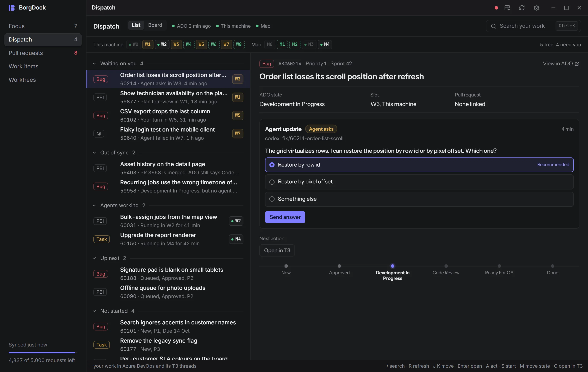The height and width of the screenshot is (372, 588).
Task: Collapse the Waiting on you section
Action: (94, 64)
